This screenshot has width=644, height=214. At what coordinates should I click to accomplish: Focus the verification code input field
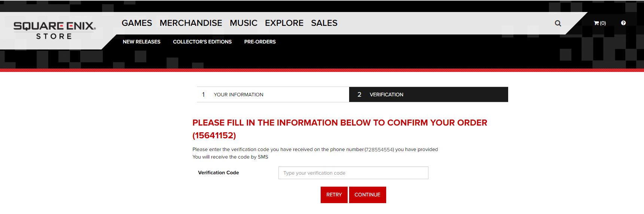[353, 173]
